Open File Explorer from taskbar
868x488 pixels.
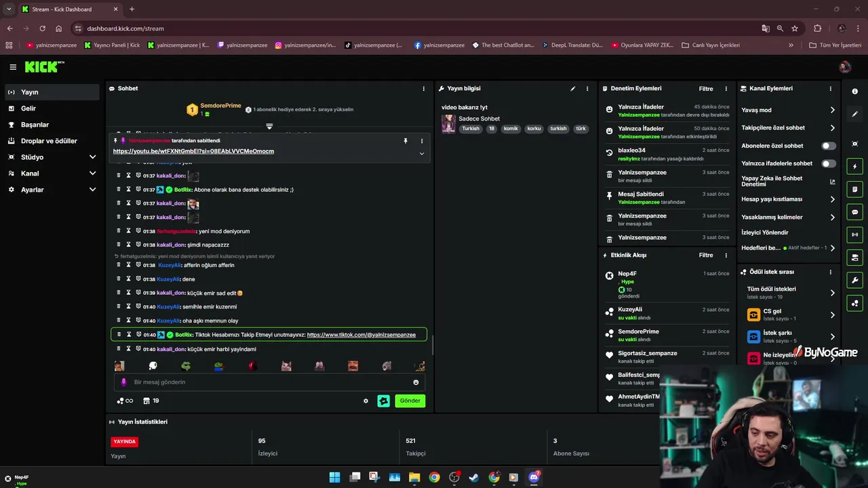[x=414, y=477]
